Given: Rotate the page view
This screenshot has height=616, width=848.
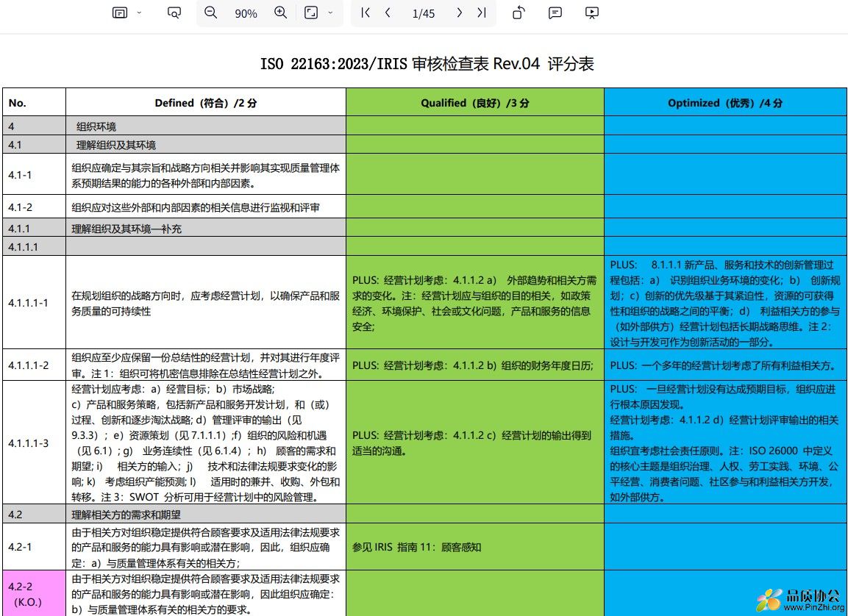Looking at the screenshot, I should pyautogui.click(x=519, y=12).
